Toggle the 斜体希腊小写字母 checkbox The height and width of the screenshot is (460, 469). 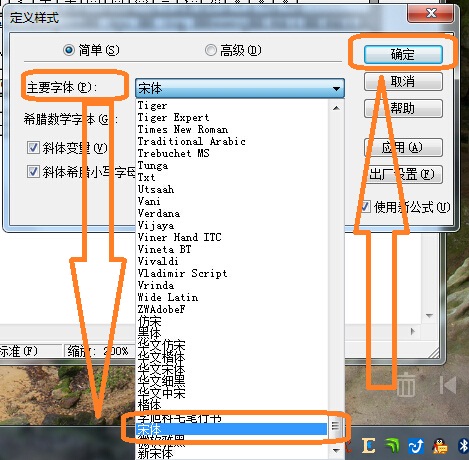33,172
